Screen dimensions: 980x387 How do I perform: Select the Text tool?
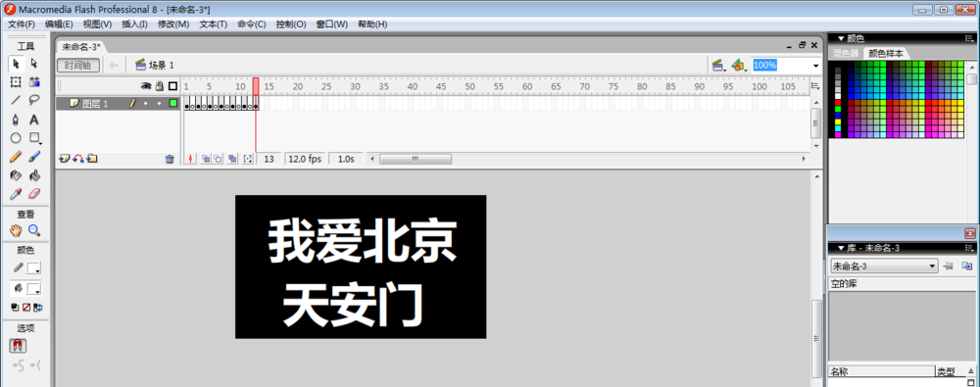34,120
